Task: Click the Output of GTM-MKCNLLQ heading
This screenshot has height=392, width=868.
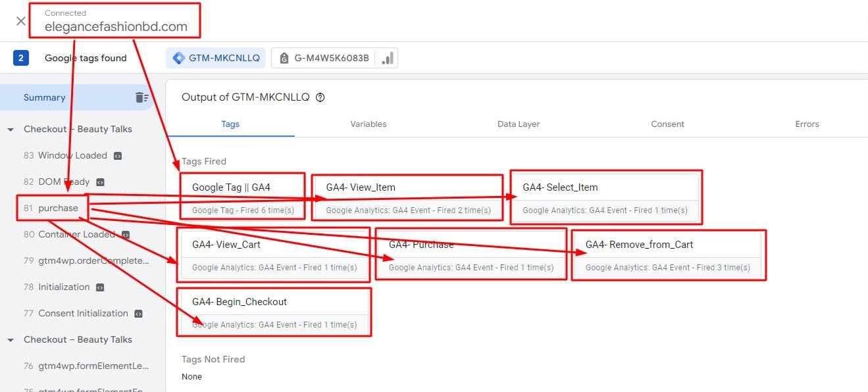Action: tap(245, 97)
